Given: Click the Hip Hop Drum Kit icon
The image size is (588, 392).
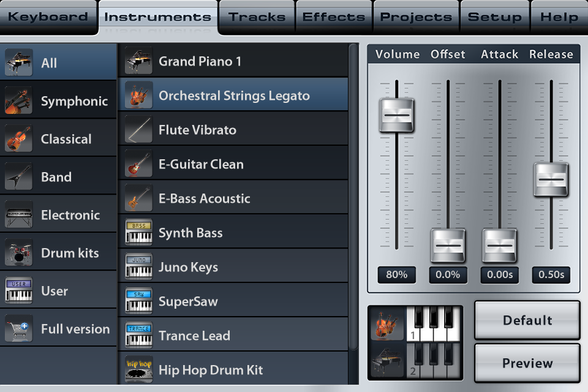Looking at the screenshot, I should click(138, 369).
